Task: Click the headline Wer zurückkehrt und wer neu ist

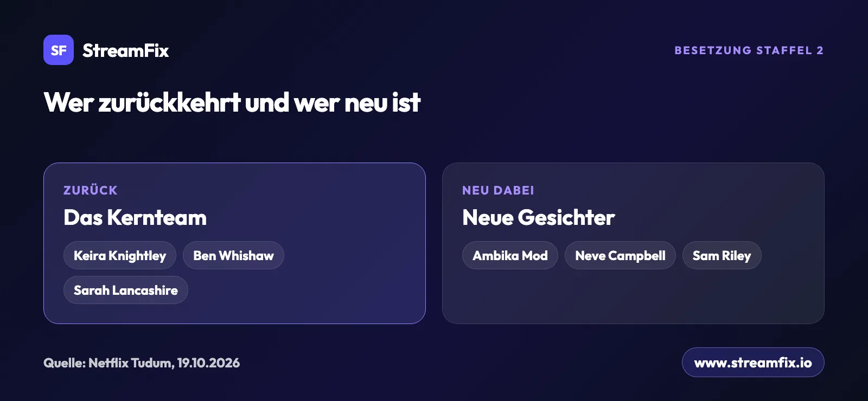Action: tap(232, 102)
